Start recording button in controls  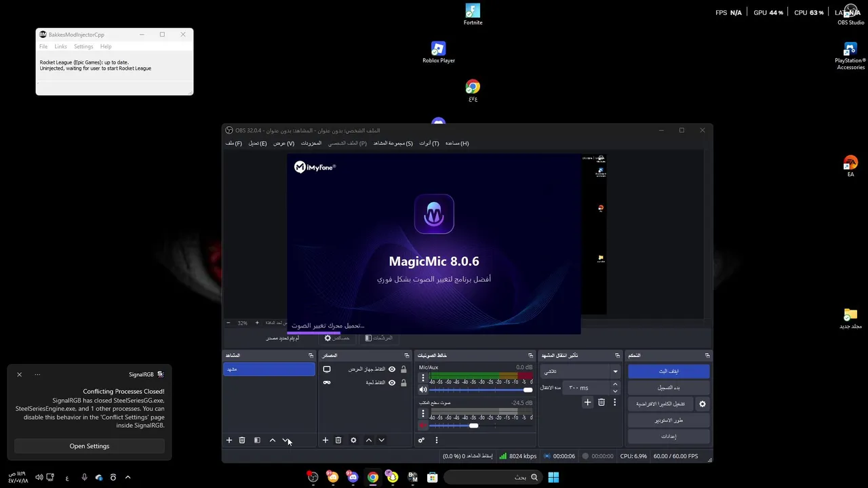(669, 388)
